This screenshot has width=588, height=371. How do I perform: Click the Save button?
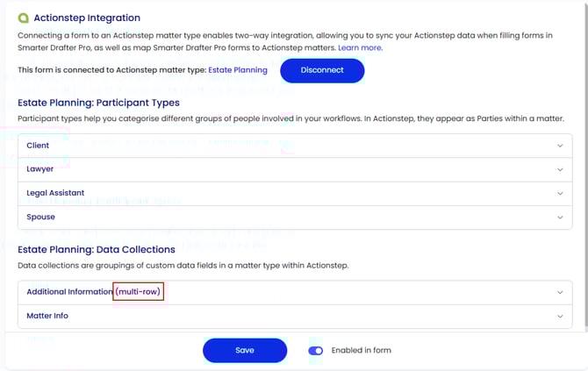245,350
